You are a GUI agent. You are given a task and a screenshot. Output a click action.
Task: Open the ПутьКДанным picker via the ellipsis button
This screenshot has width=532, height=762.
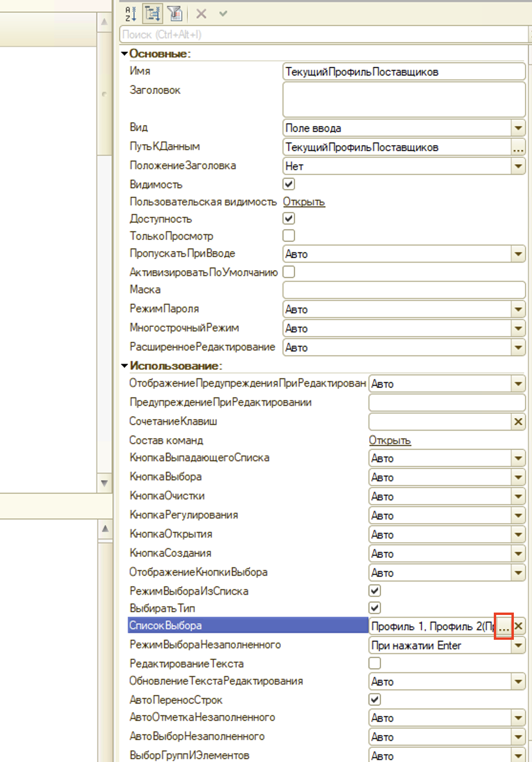point(518,148)
